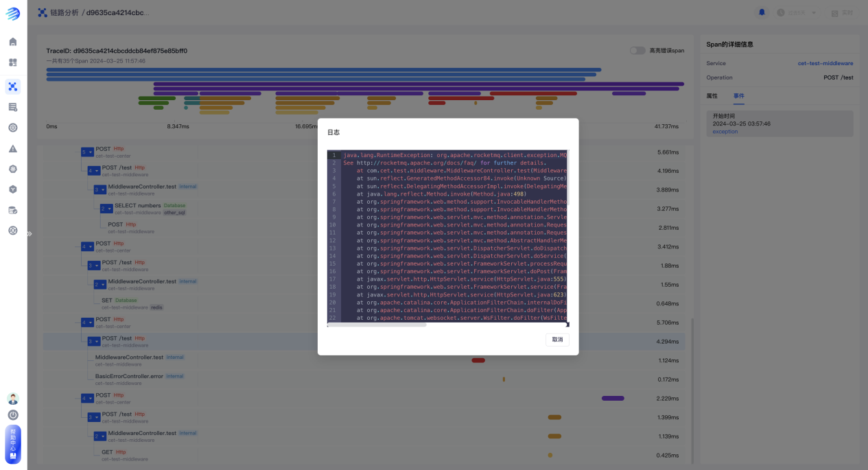Click the cet-test-middleware service link
This screenshot has height=470, width=868.
825,63
